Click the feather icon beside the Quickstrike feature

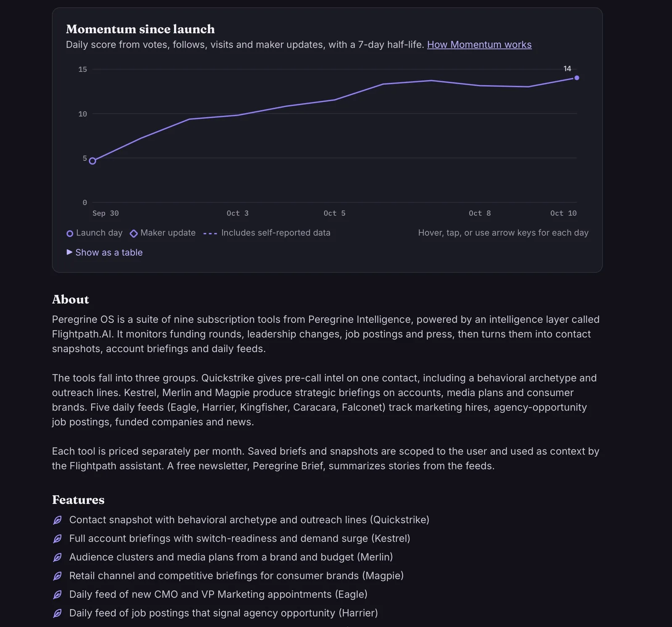coord(58,520)
